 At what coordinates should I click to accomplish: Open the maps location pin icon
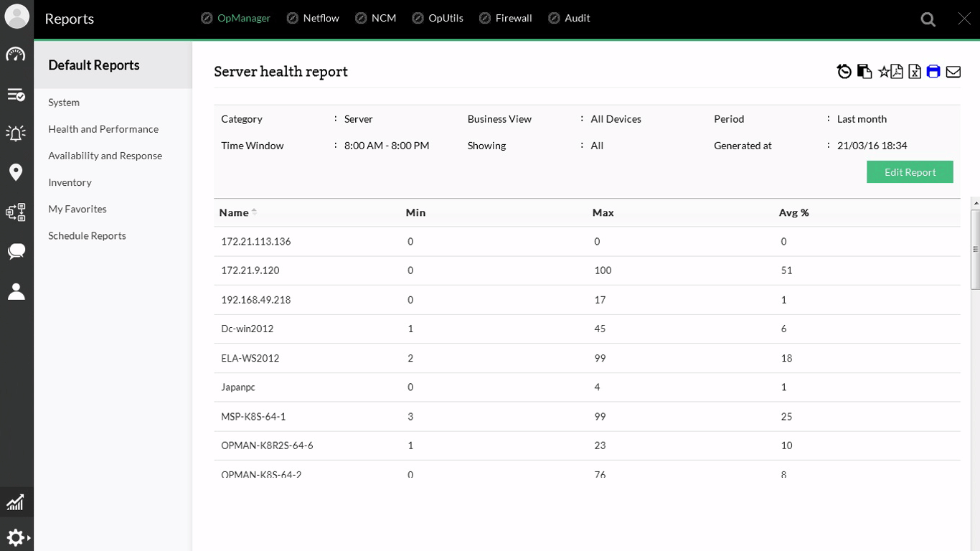pyautogui.click(x=16, y=172)
